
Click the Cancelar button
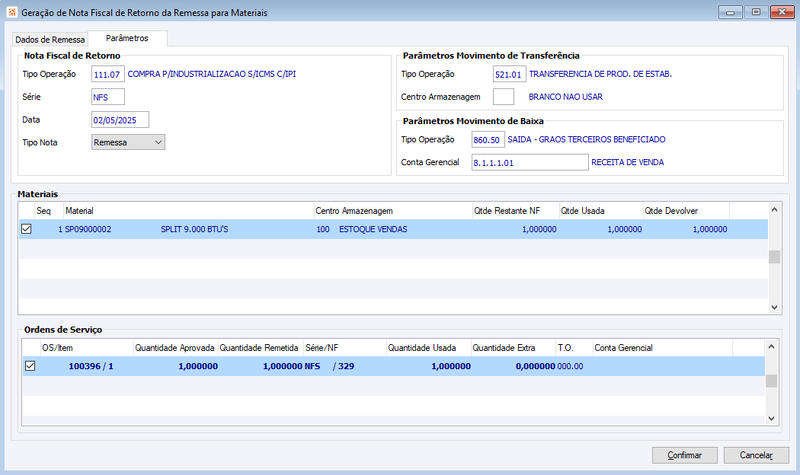(x=756, y=455)
